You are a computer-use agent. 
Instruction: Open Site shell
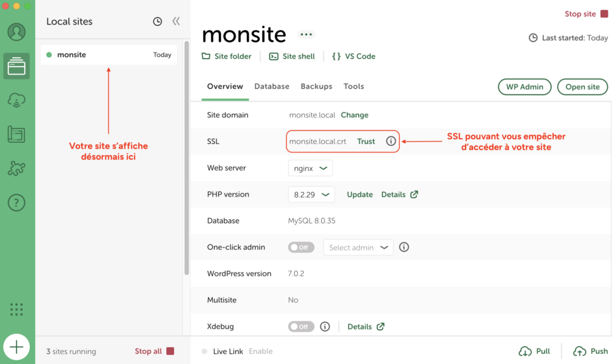click(x=292, y=56)
